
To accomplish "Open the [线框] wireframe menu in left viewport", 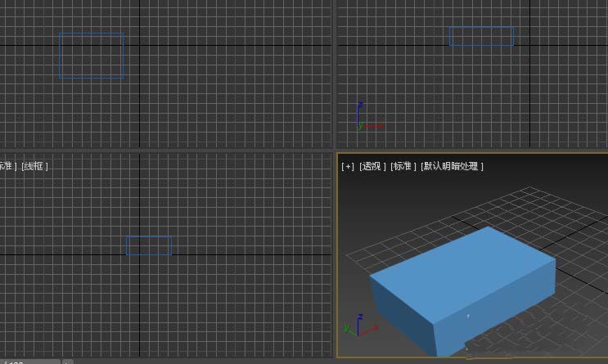I will click(x=35, y=166).
